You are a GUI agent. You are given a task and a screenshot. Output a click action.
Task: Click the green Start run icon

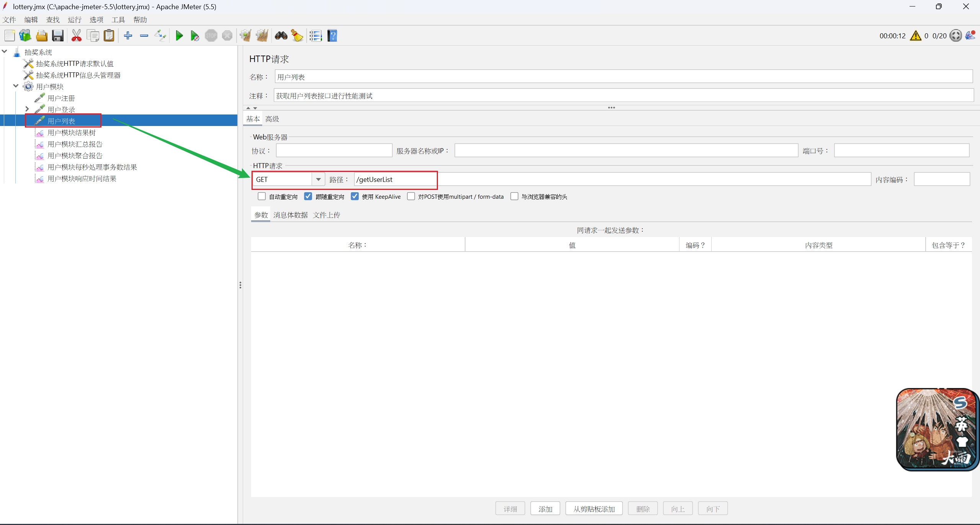coord(179,36)
